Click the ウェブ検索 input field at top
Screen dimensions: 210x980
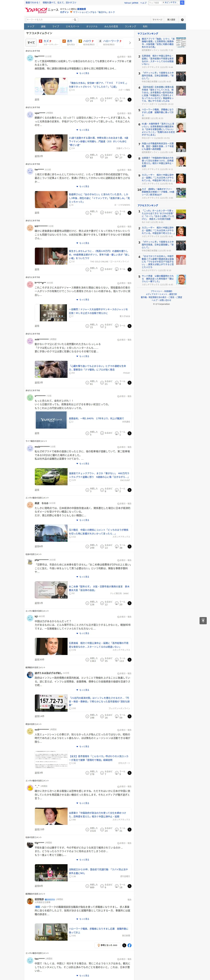[x=155, y=3]
